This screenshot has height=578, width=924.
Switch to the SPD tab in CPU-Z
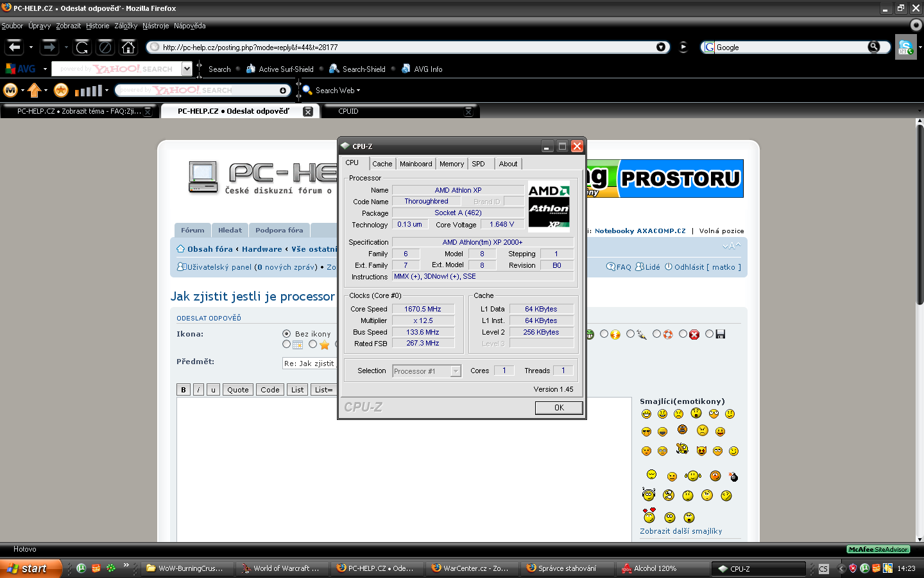pos(479,164)
